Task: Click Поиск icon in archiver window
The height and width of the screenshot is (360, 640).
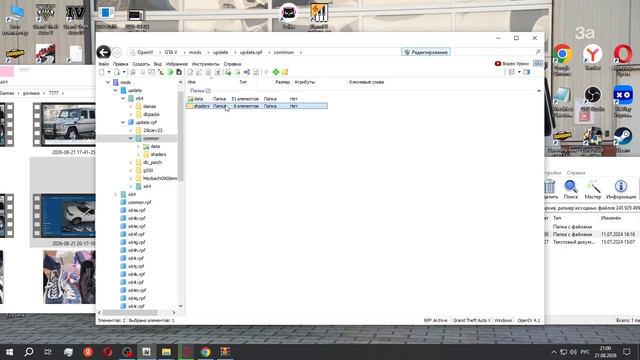Action: coord(571,189)
